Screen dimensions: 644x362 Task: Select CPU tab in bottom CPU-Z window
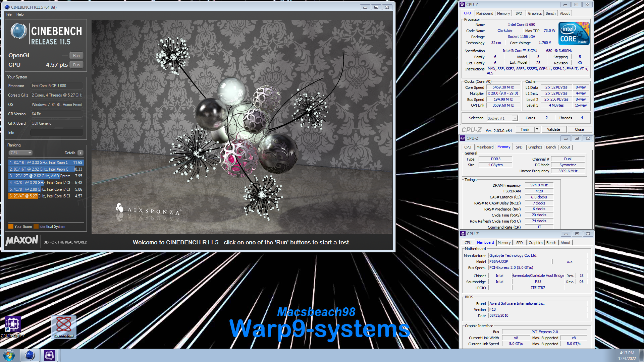[x=468, y=243]
